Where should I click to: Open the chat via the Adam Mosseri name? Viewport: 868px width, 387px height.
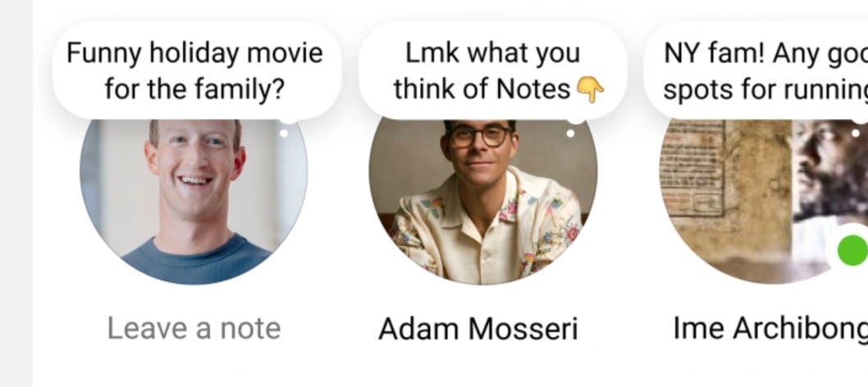(x=478, y=329)
